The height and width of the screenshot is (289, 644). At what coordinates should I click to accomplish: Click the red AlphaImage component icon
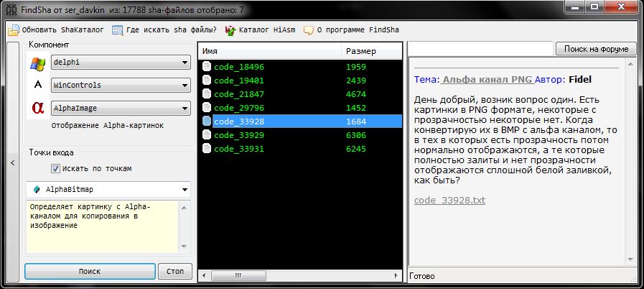click(x=37, y=108)
